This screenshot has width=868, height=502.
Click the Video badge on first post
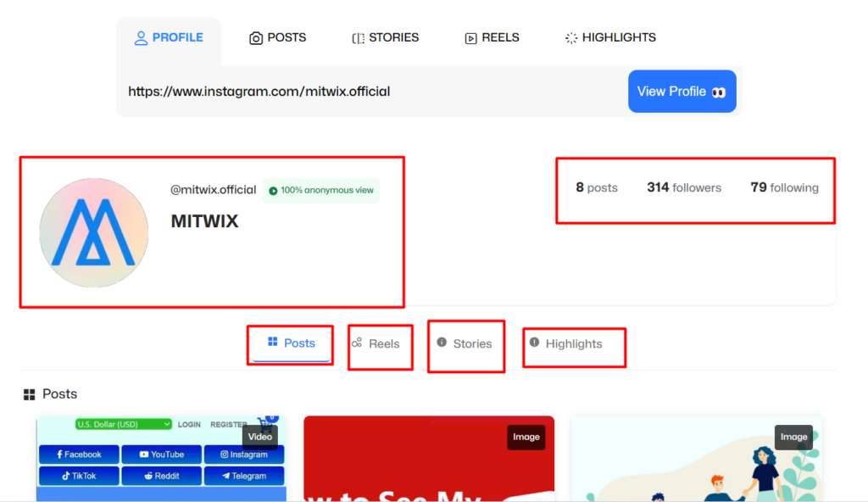click(260, 437)
